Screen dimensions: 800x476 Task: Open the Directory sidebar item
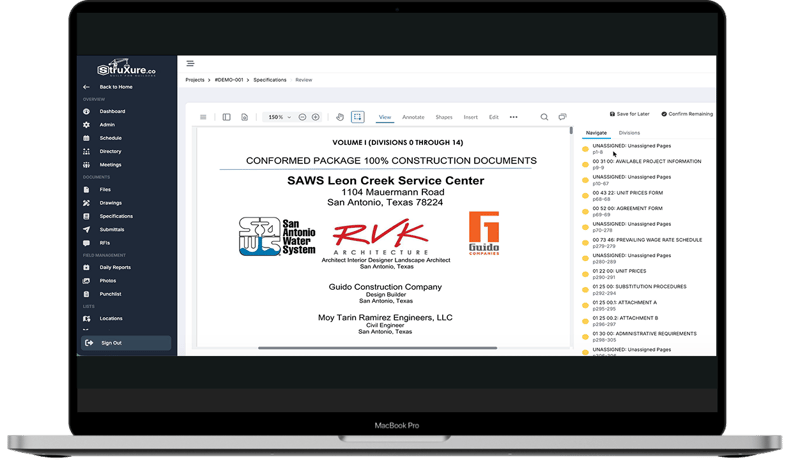click(103, 151)
